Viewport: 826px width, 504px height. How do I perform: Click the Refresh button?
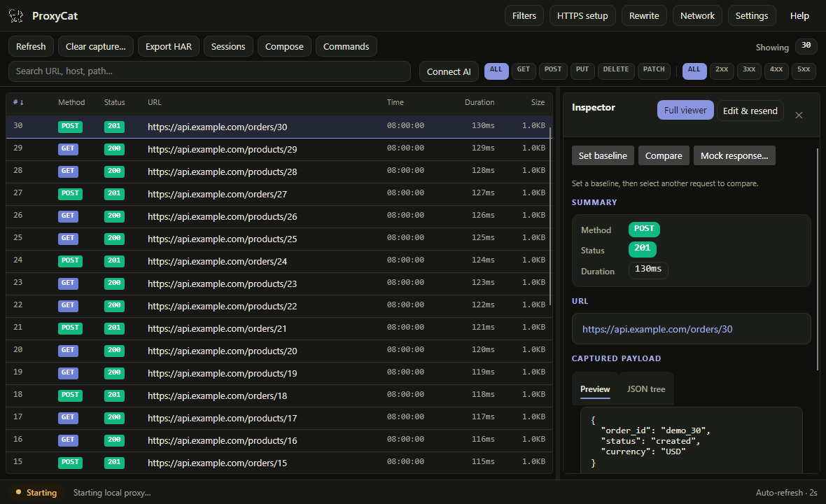click(31, 46)
